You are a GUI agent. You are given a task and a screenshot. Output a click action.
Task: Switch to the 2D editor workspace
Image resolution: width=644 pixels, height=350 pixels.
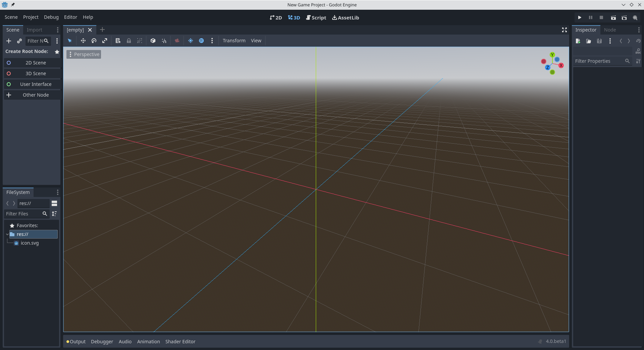click(275, 17)
